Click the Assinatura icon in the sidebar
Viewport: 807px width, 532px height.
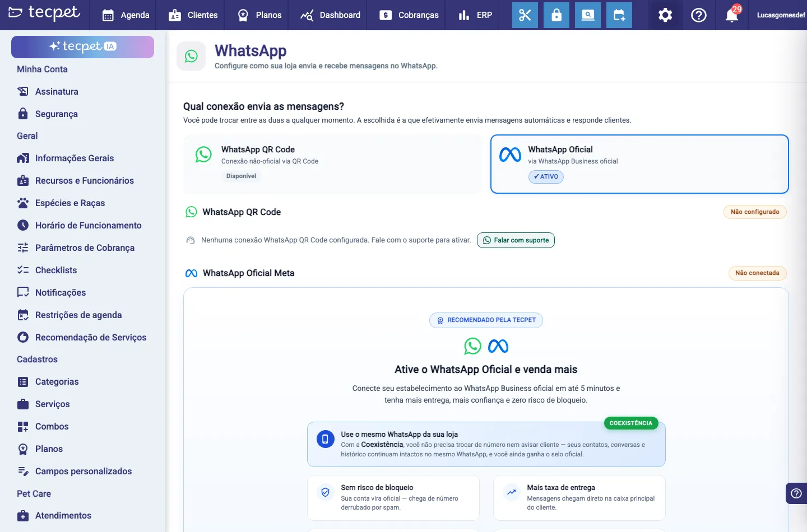tap(23, 91)
